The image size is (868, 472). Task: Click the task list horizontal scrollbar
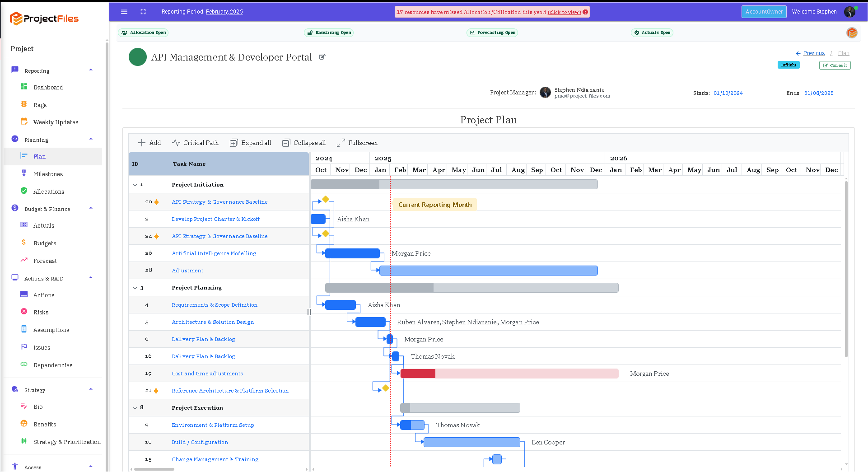(154, 469)
